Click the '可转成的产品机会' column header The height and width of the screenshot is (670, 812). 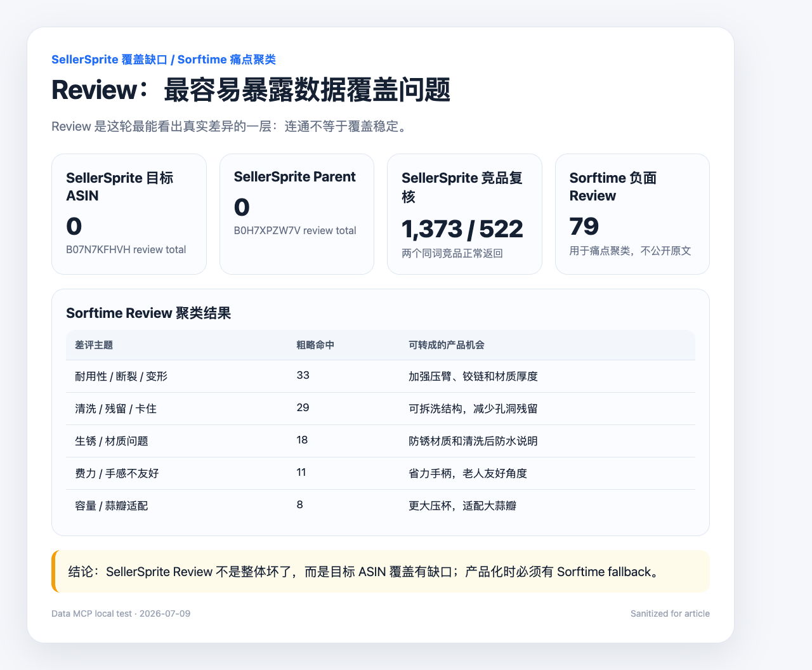pos(447,345)
